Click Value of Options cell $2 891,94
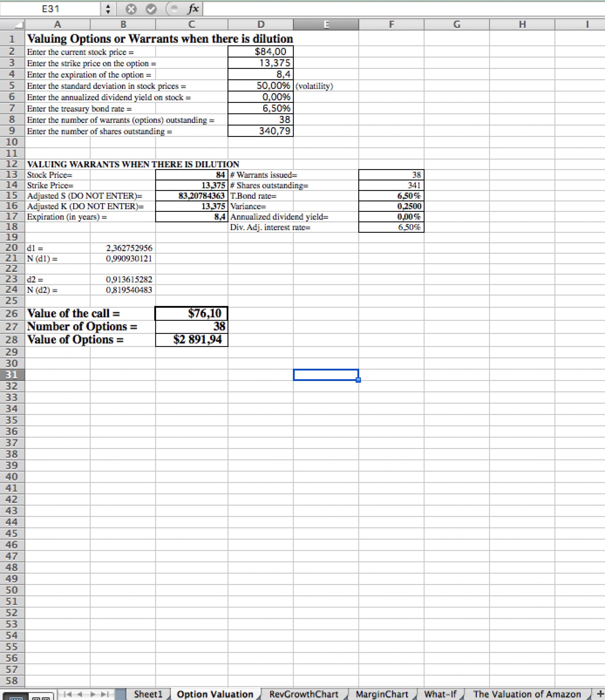Image resolution: width=605 pixels, height=700 pixels. 192,339
